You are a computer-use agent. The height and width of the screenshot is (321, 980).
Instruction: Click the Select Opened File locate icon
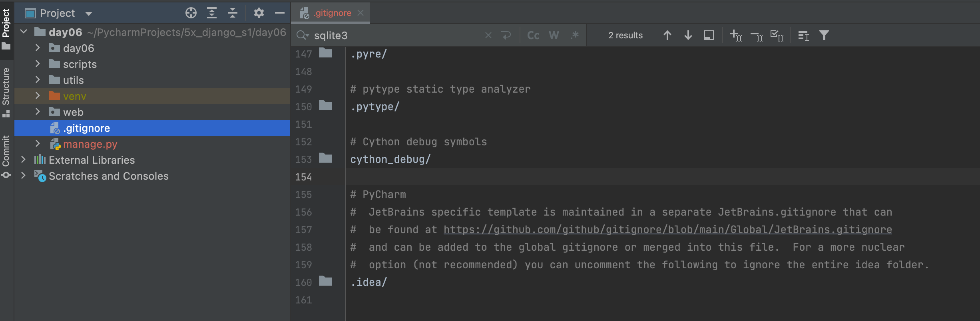pos(191,13)
